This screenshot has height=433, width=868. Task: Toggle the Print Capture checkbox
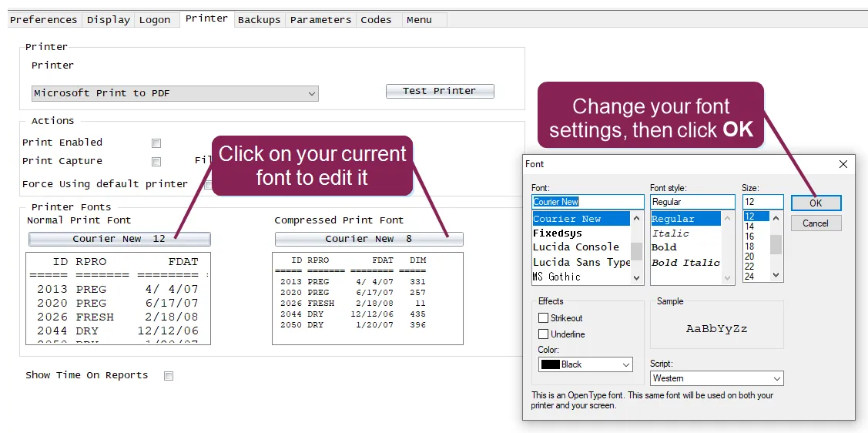(x=156, y=162)
